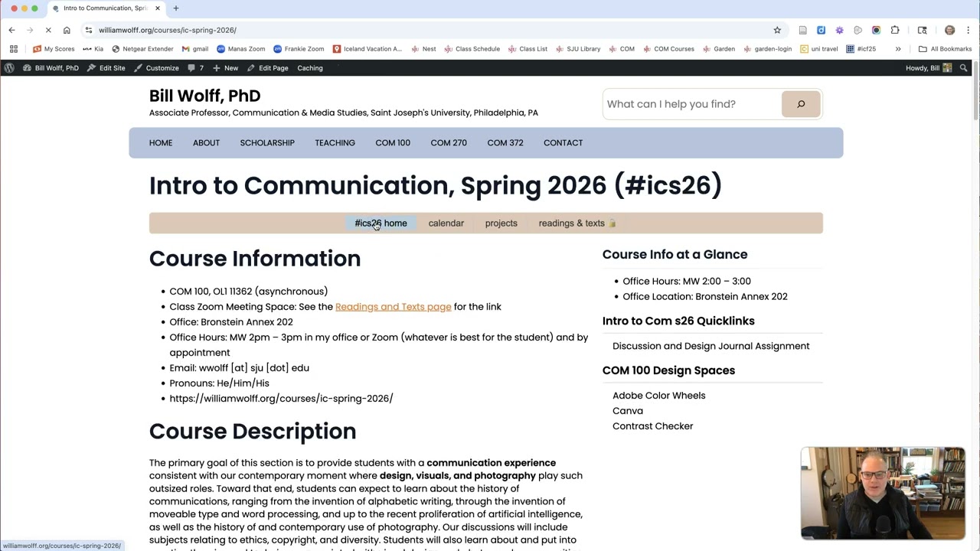
Task: Go to HOME in the site navigation
Action: [161, 143]
